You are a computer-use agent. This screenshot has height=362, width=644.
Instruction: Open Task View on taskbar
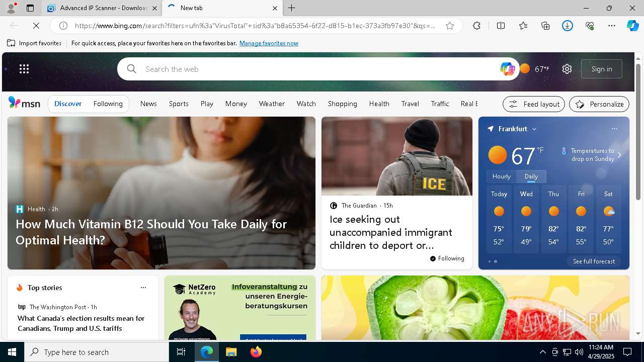[181, 352]
